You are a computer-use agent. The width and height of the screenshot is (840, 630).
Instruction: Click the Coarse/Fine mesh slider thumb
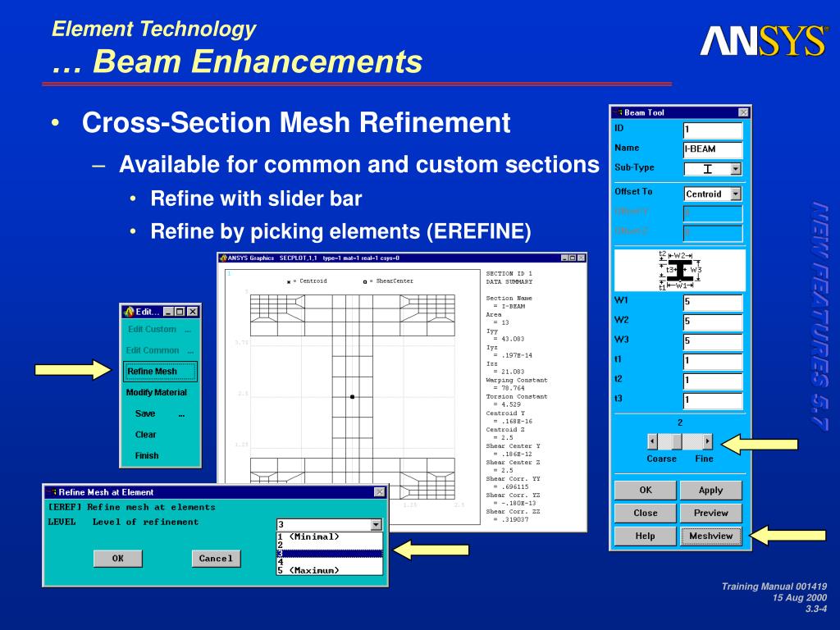coord(677,441)
